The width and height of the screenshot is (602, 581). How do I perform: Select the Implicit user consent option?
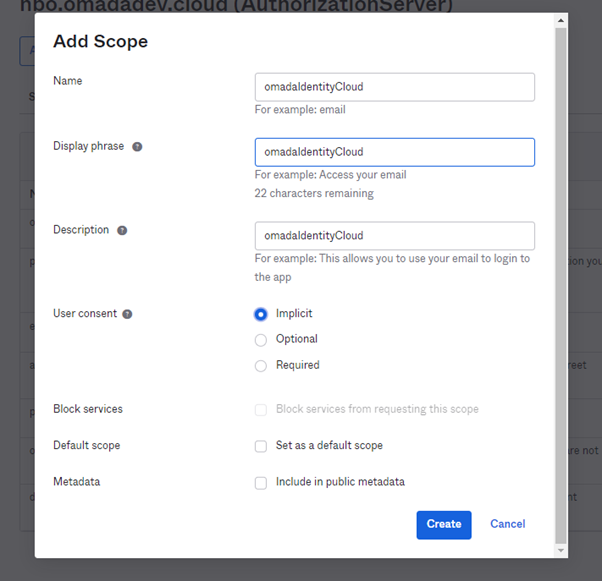(261, 314)
